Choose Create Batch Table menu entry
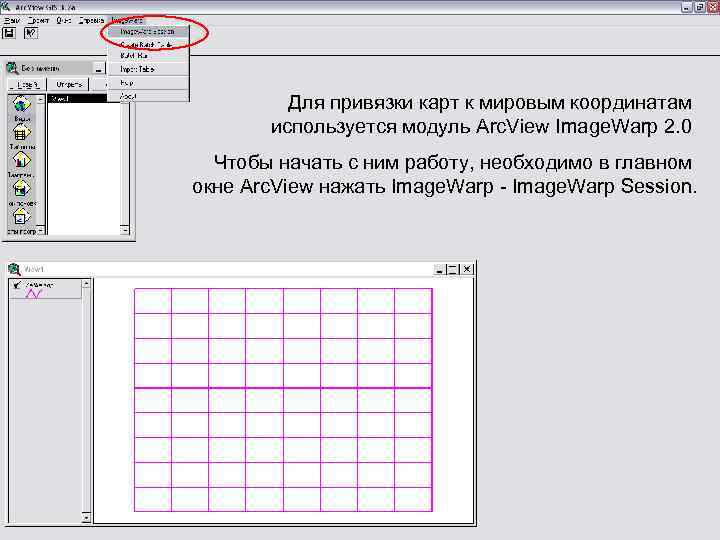The width and height of the screenshot is (720, 540). [147, 45]
